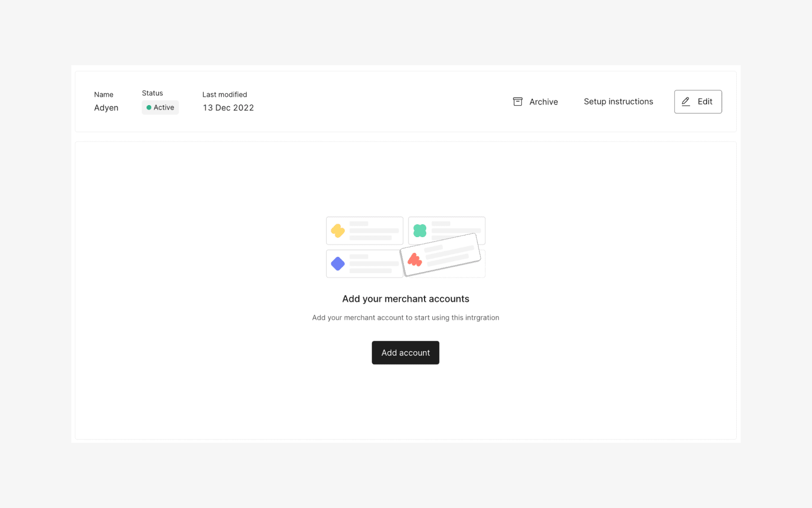This screenshot has height=508, width=812.
Task: Click the 'Last modified' label
Action: pos(225,94)
